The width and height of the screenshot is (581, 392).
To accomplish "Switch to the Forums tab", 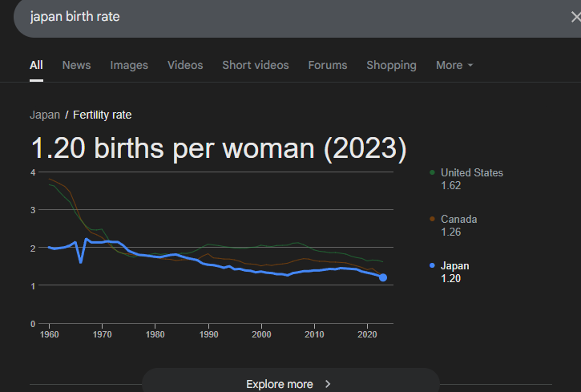I will pyautogui.click(x=328, y=65).
